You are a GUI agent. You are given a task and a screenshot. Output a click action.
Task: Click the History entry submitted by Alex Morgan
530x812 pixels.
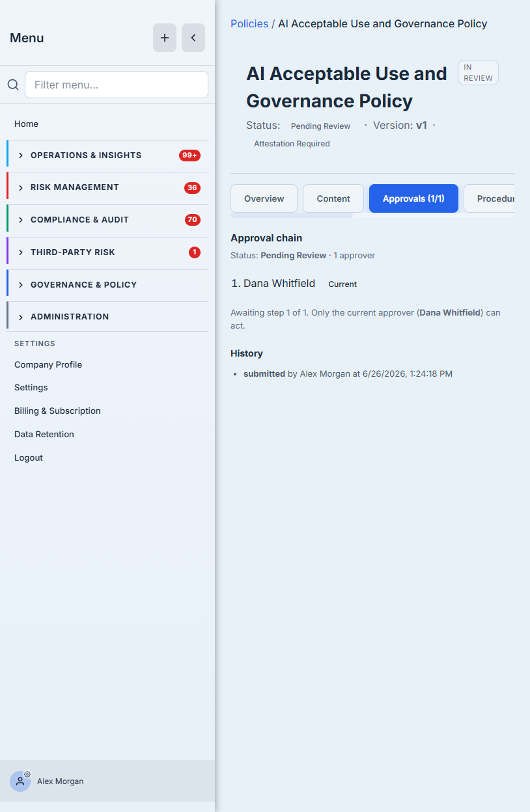[x=348, y=374]
